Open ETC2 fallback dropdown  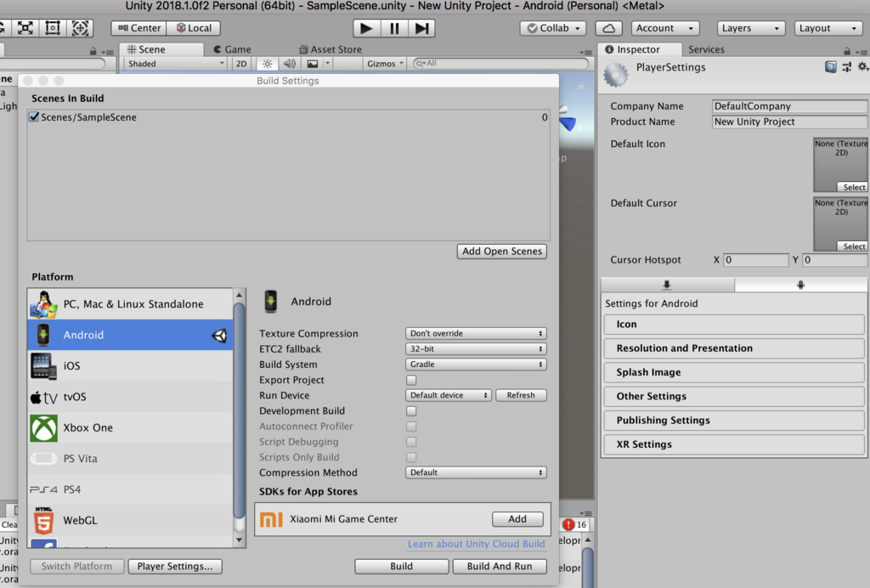point(476,349)
